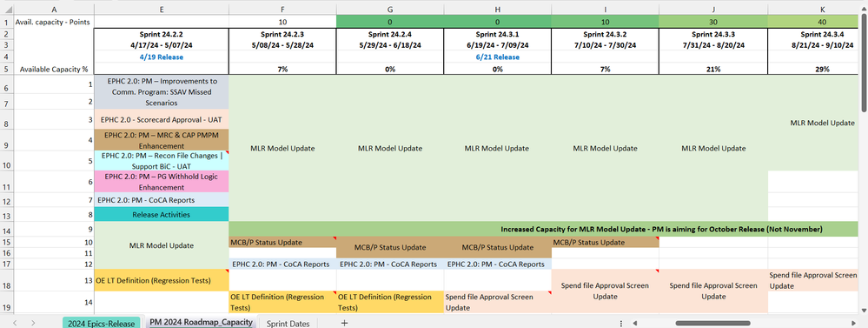Screen dimensions: 868x328
Task: Select row header 1
Action: point(6,22)
